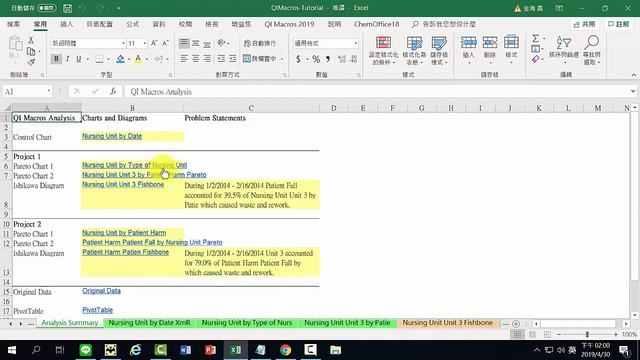The width and height of the screenshot is (640, 360).
Task: Apply the font color A
Action: click(138, 59)
